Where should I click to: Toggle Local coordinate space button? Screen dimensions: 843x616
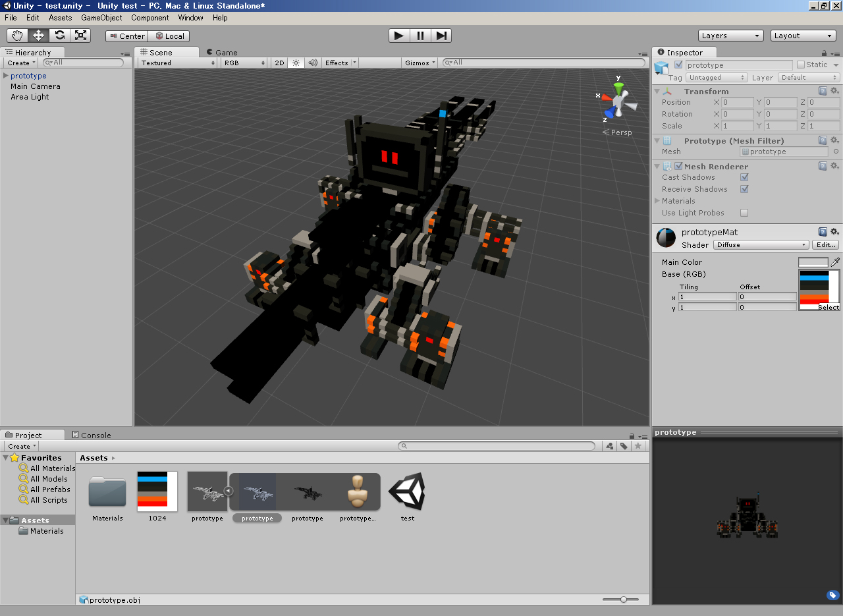[x=169, y=36]
